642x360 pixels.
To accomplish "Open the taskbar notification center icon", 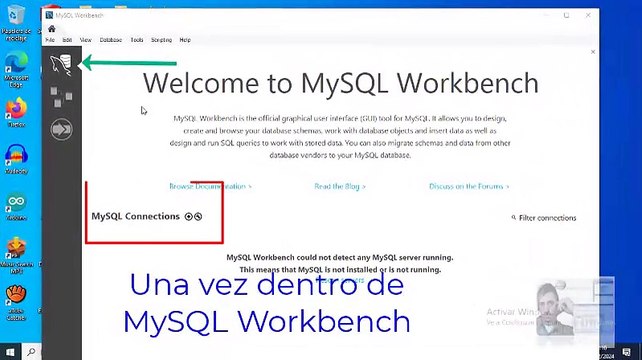I will click(x=627, y=352).
